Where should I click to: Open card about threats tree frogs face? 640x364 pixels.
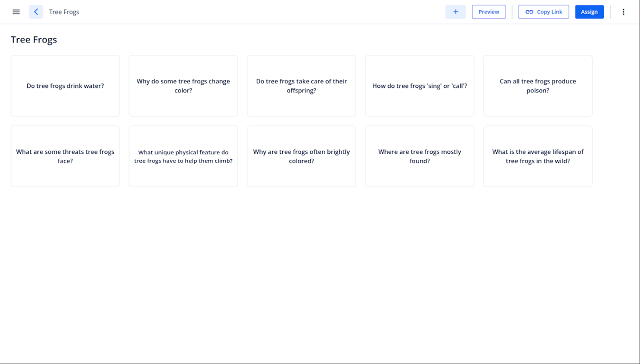tap(65, 156)
